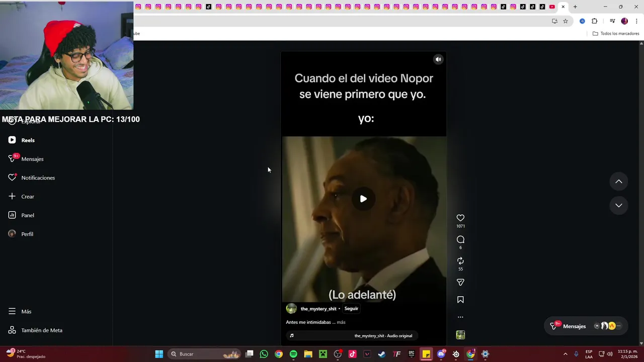This screenshot has width=644, height=362.
Task: Click the Panel chart icon
Action: (x=12, y=215)
